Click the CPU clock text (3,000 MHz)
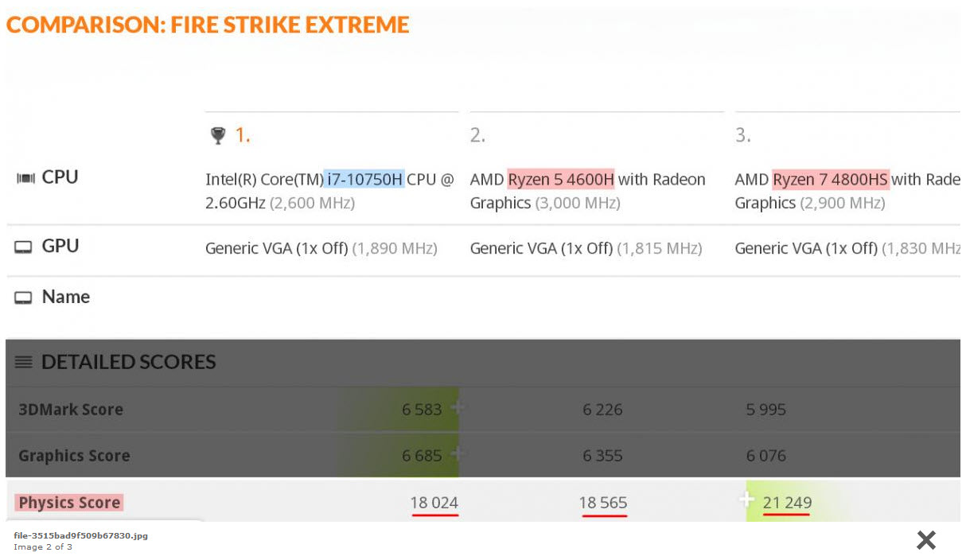This screenshot has height=560, width=966. (x=578, y=203)
